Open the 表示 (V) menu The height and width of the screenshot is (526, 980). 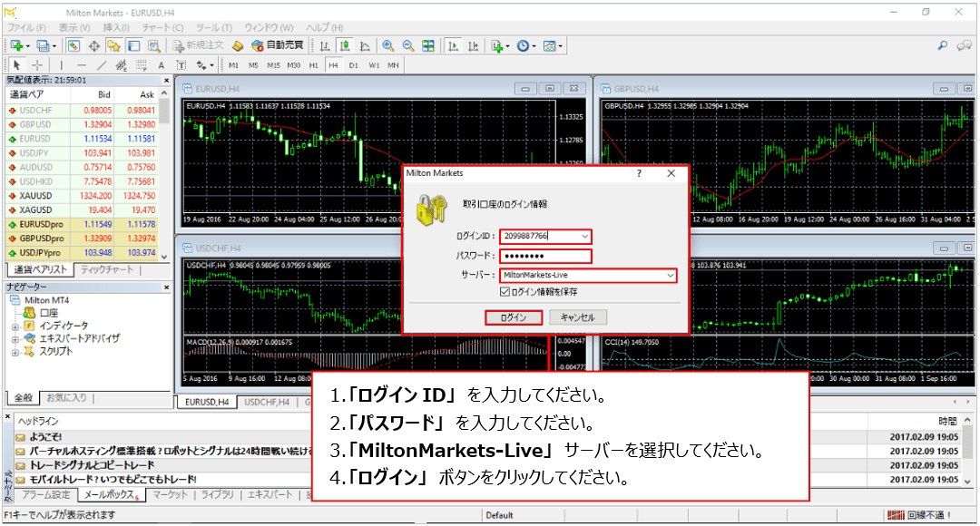(x=74, y=27)
